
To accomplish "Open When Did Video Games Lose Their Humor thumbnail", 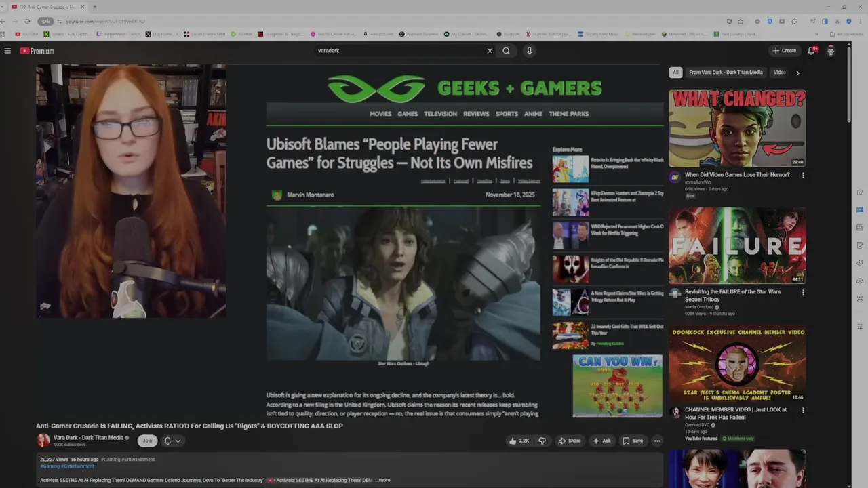I will click(737, 128).
